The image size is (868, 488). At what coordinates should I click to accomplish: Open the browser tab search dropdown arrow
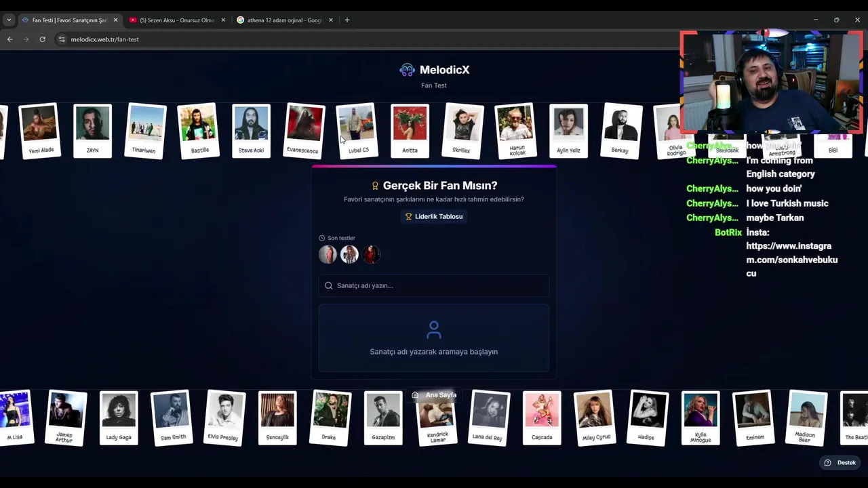click(x=9, y=20)
